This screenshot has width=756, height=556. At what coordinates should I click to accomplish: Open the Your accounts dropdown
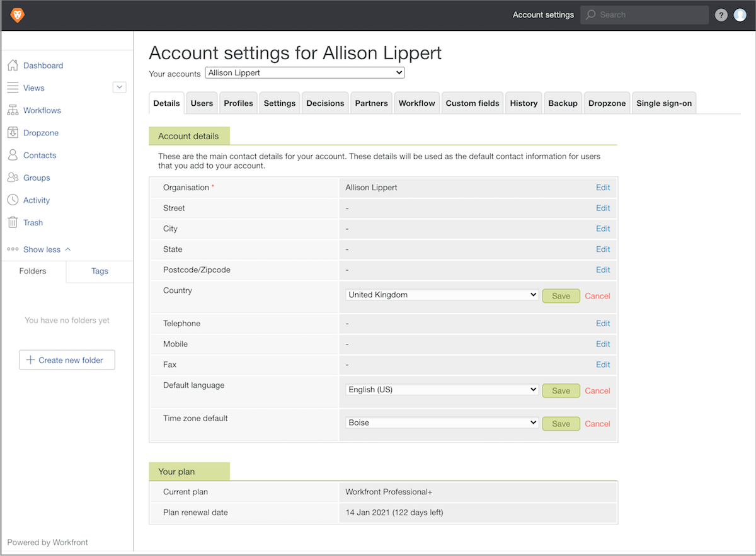305,73
